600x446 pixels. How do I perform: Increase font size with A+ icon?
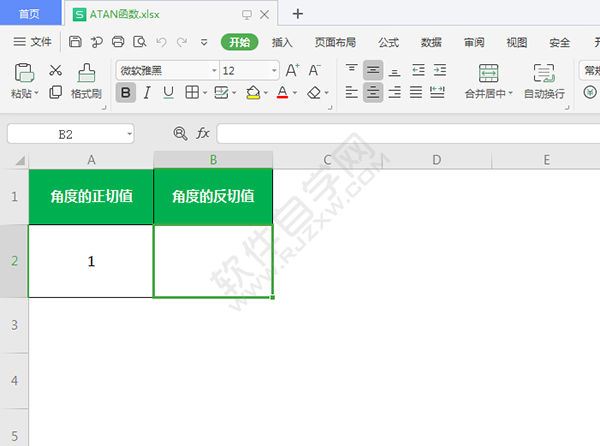293,70
